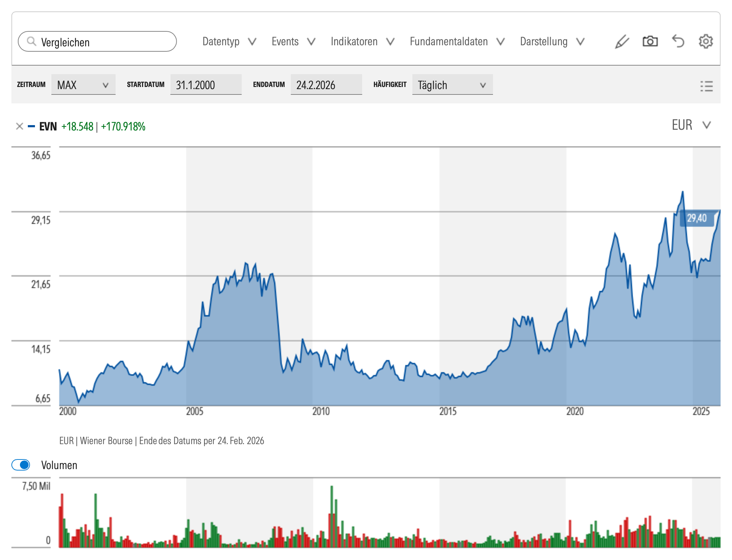Click the Enddatum field 24.2.2026
The width and height of the screenshot is (732, 560).
click(326, 85)
